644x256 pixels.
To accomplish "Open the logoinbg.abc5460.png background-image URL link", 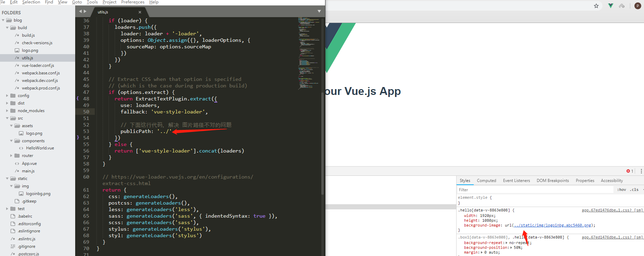I will pyautogui.click(x=553, y=225).
